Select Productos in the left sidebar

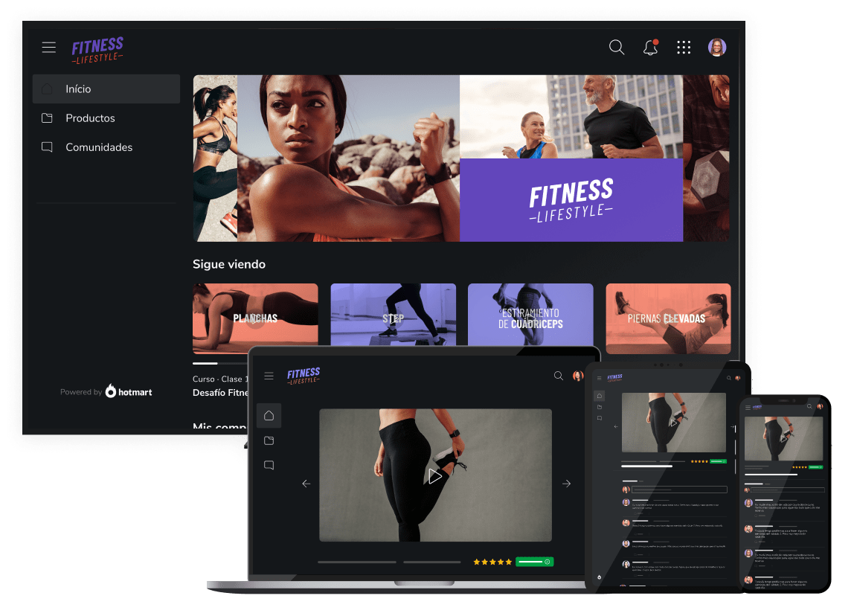coord(90,118)
